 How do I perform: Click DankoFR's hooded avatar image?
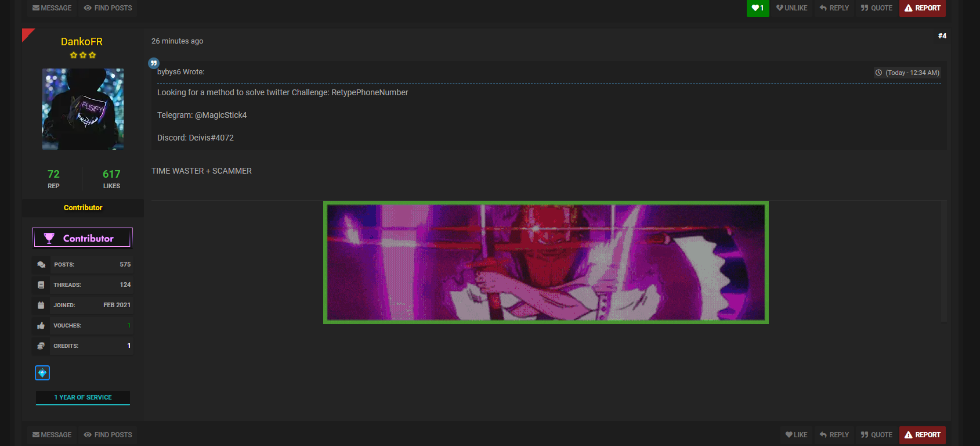click(83, 109)
